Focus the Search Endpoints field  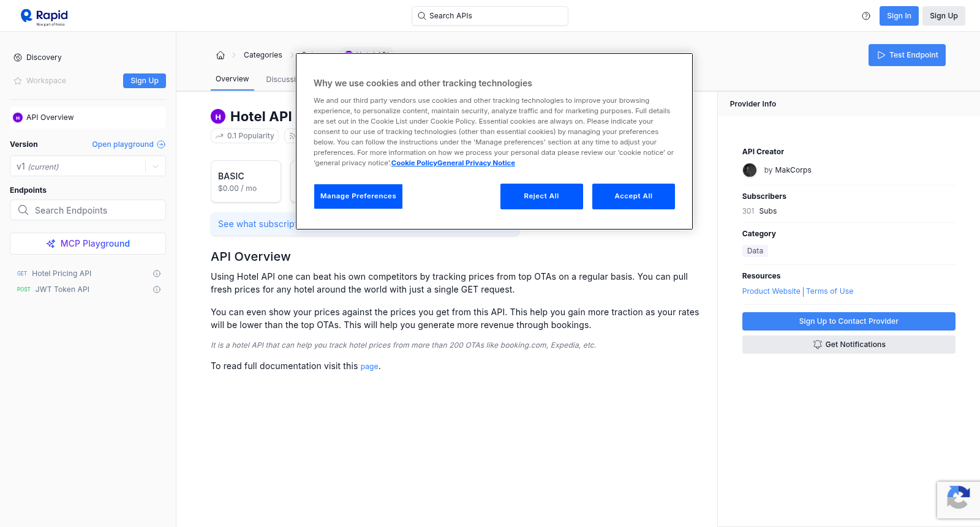point(88,210)
